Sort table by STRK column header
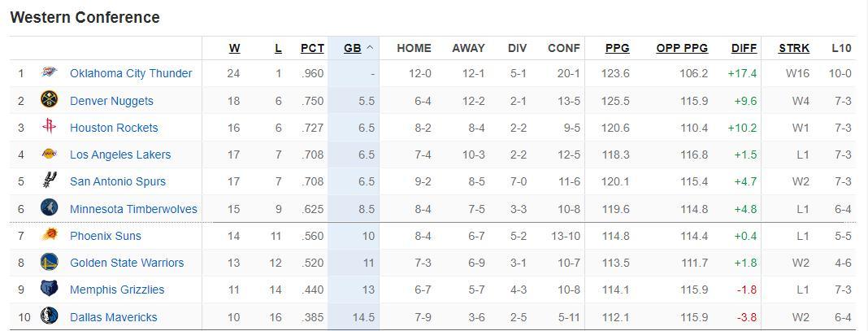Viewport: 868px width, 331px height. pyautogui.click(x=793, y=48)
